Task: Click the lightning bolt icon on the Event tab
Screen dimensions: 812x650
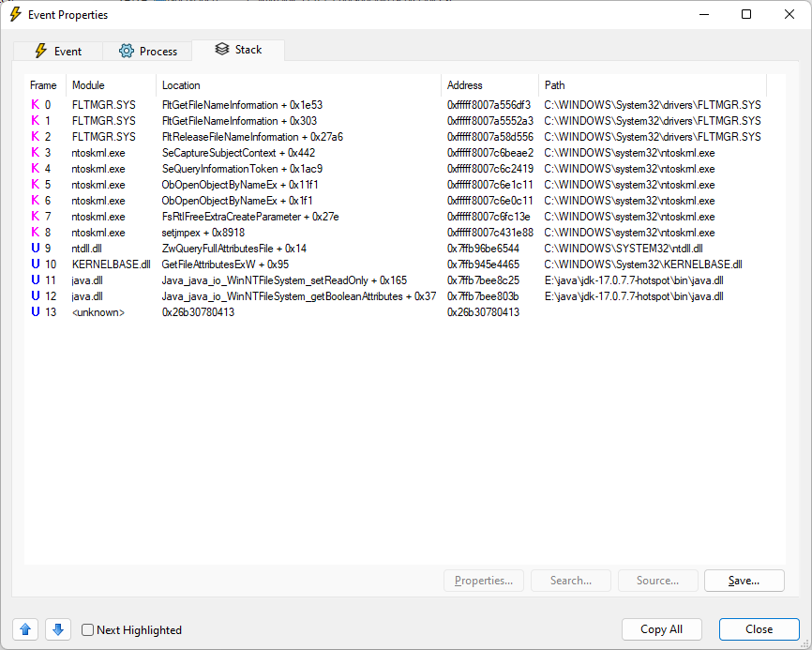Action: (42, 51)
